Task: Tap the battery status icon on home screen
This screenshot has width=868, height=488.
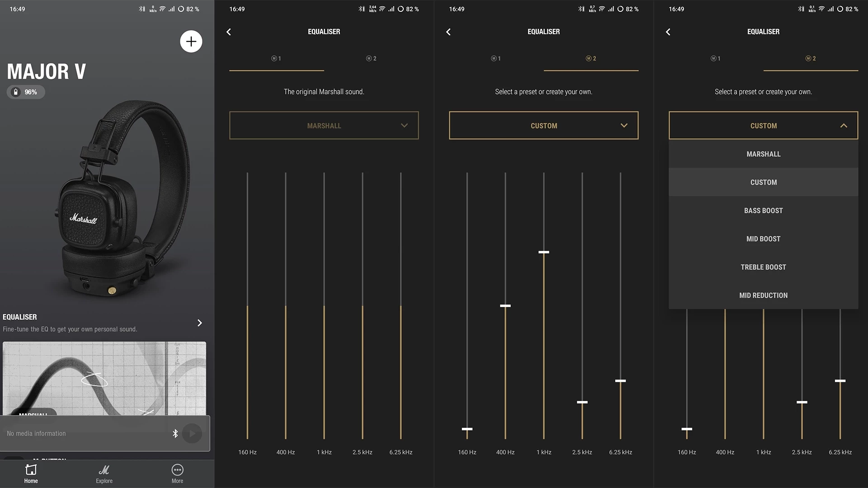Action: click(181, 9)
